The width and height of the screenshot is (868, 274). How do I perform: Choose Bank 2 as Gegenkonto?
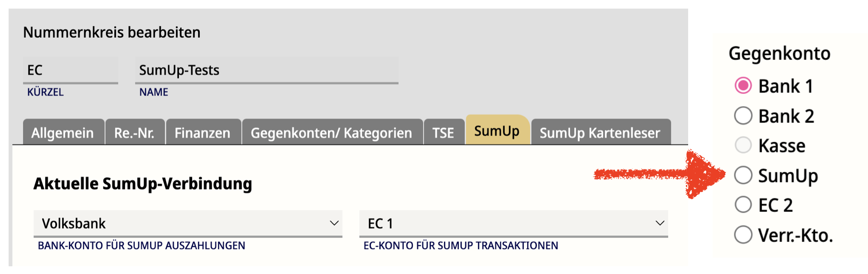click(x=743, y=116)
